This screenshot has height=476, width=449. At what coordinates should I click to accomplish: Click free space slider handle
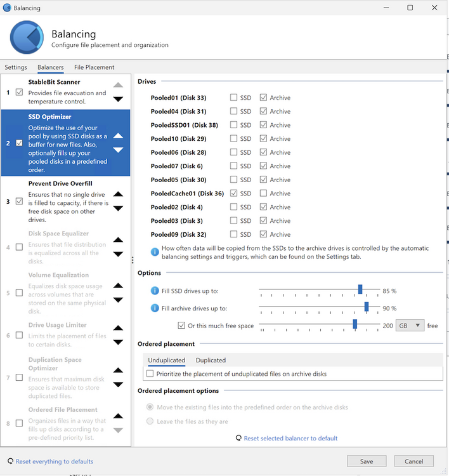(355, 324)
